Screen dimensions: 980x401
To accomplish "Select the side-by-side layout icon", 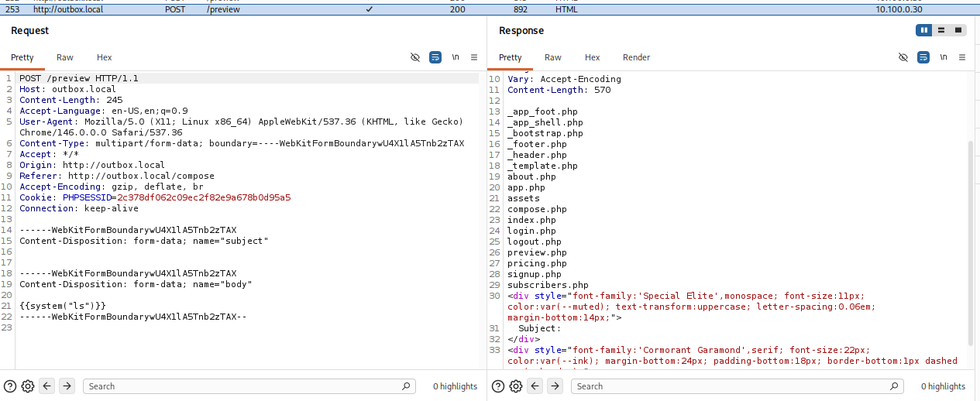I will pyautogui.click(x=923, y=30).
